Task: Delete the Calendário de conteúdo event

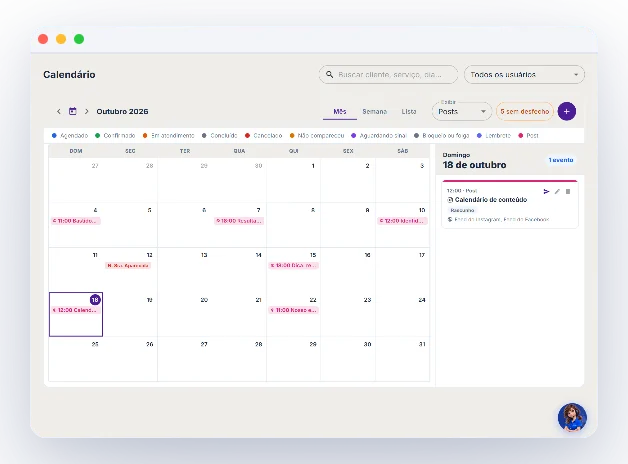Action: (x=568, y=191)
